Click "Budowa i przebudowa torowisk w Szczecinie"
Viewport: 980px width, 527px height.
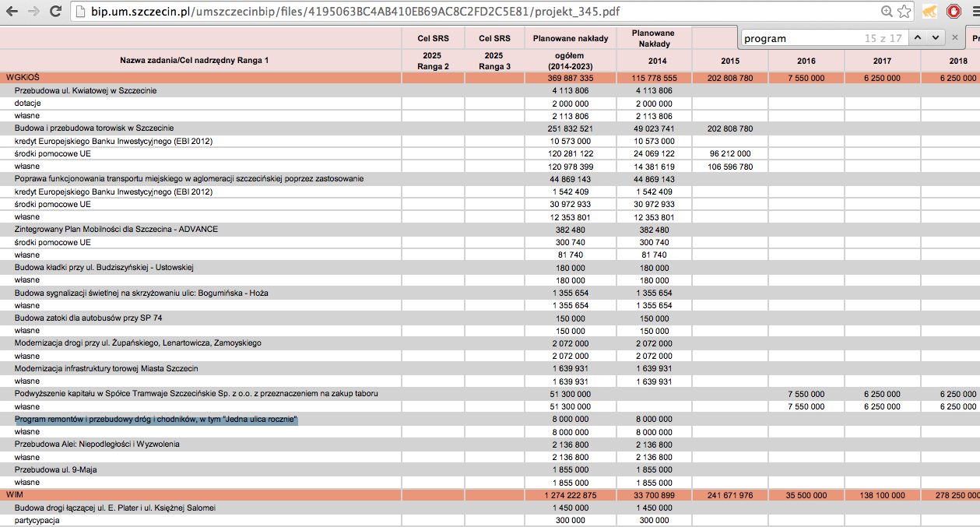tap(94, 128)
